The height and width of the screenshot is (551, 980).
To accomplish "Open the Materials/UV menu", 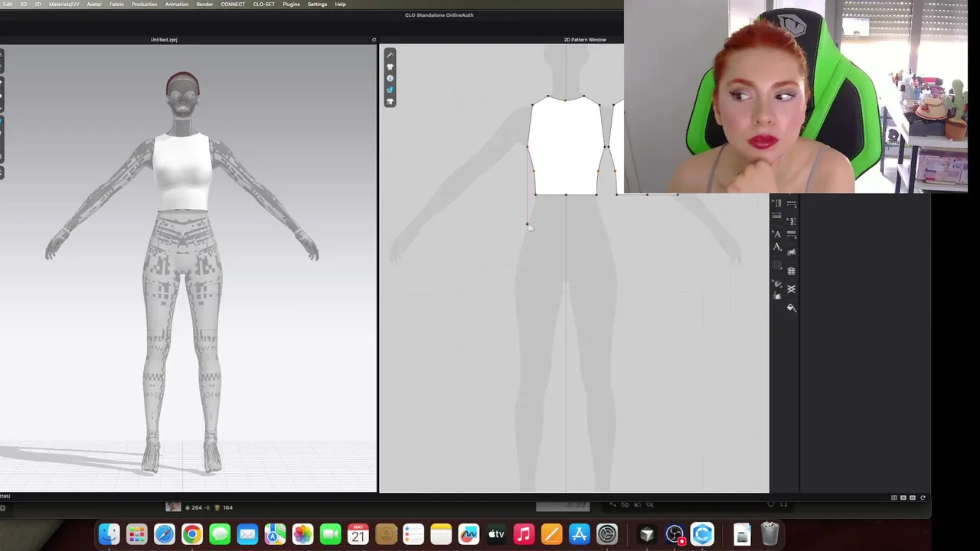I will 64,5.
